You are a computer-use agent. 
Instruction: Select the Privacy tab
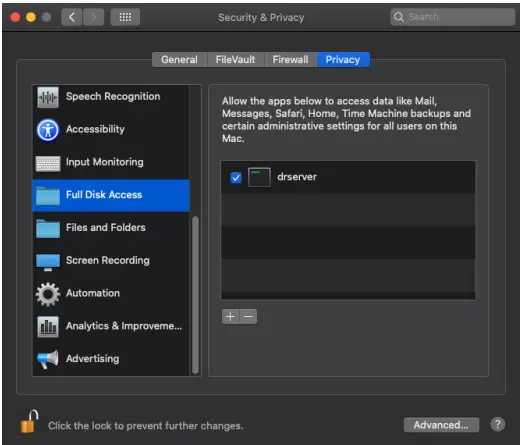pos(343,60)
